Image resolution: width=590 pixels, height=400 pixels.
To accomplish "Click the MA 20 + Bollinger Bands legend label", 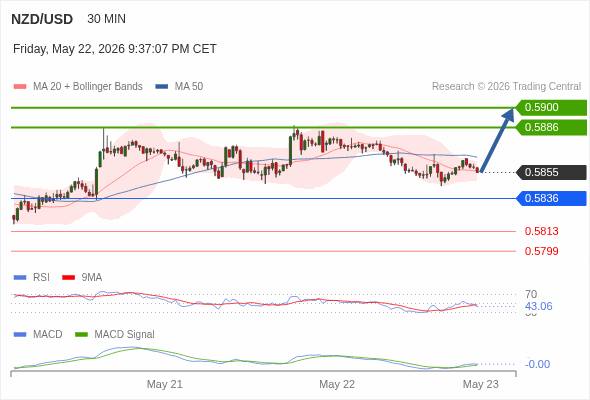I will pyautogui.click(x=88, y=87).
